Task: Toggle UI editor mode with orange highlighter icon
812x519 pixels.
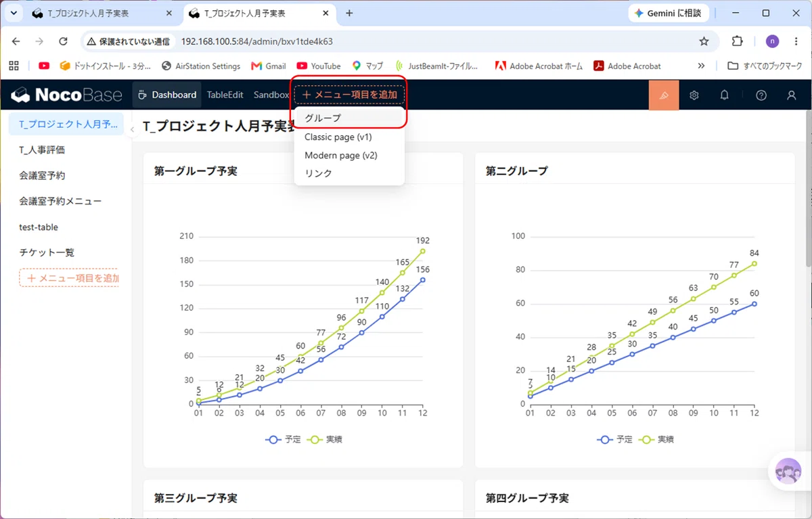Action: pos(663,95)
